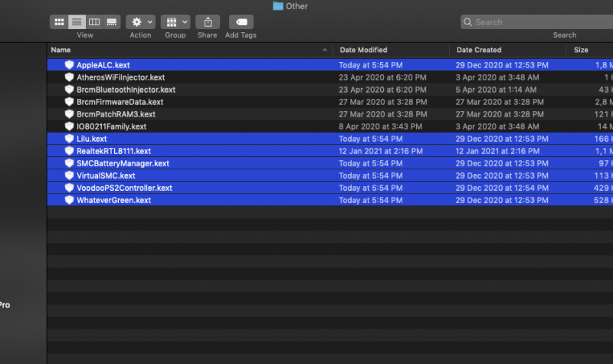Click the kext icon beside Lilu.kext

tap(69, 139)
